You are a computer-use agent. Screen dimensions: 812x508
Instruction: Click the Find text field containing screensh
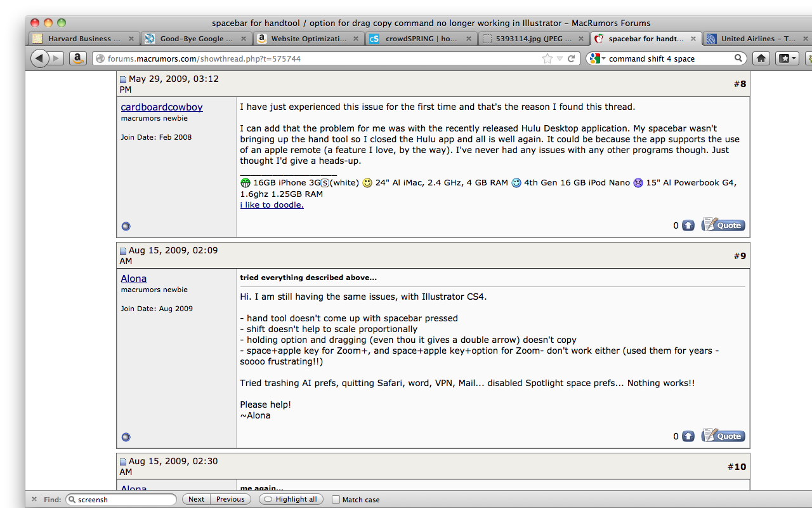click(x=121, y=499)
